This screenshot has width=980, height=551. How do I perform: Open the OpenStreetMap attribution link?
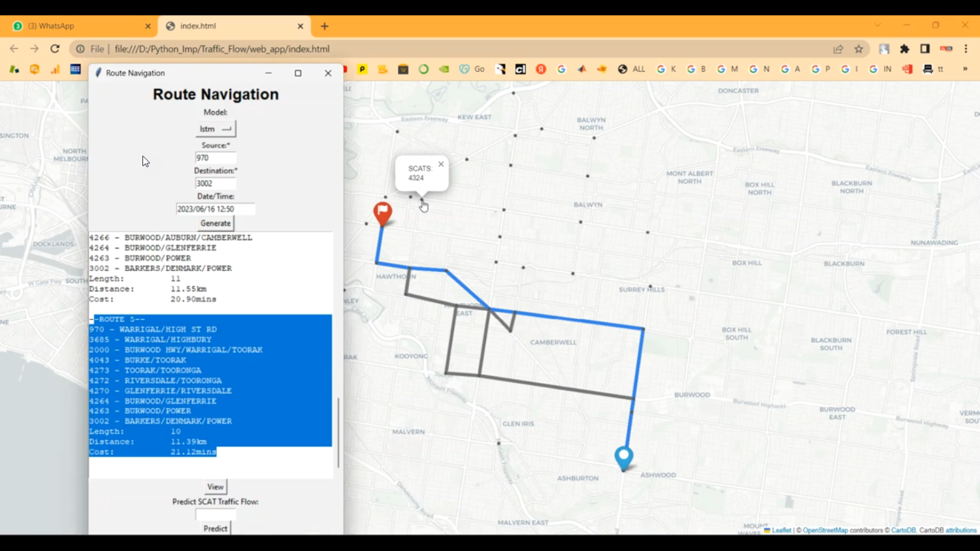click(x=825, y=530)
